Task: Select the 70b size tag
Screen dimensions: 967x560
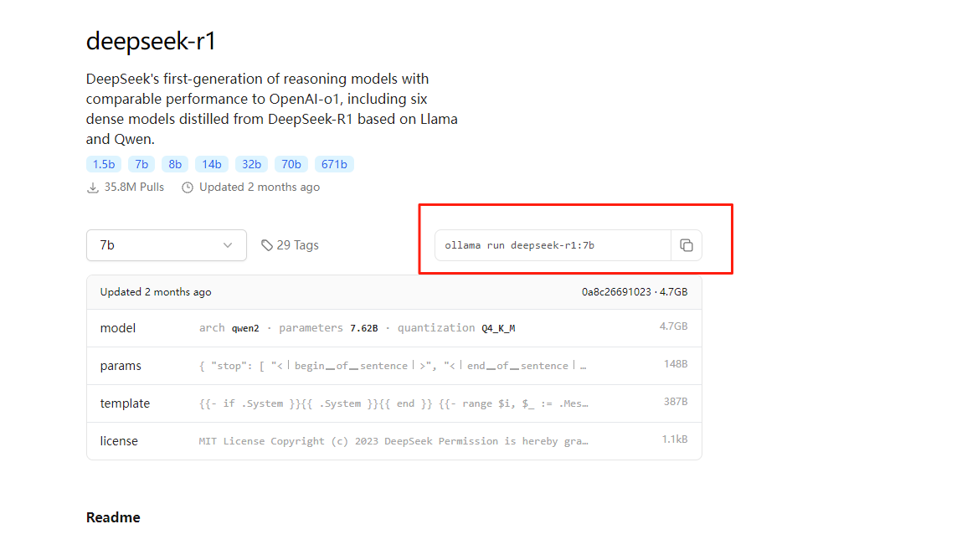Action: (x=291, y=164)
